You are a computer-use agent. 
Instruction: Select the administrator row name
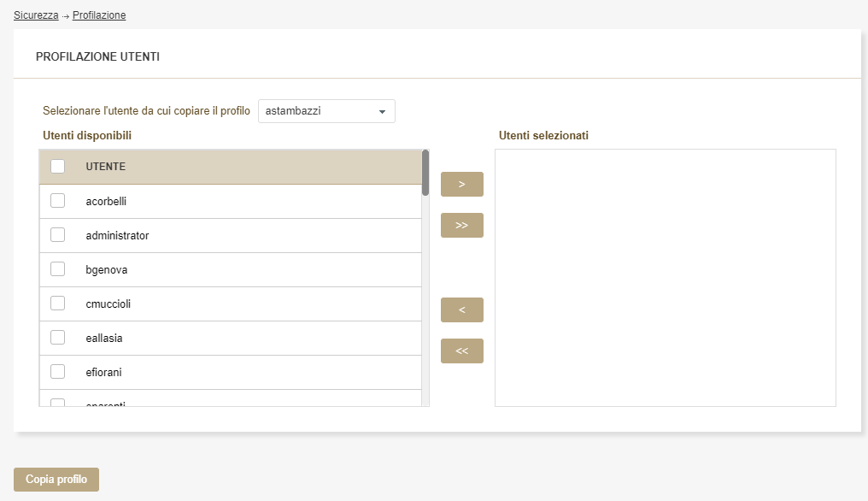click(117, 235)
